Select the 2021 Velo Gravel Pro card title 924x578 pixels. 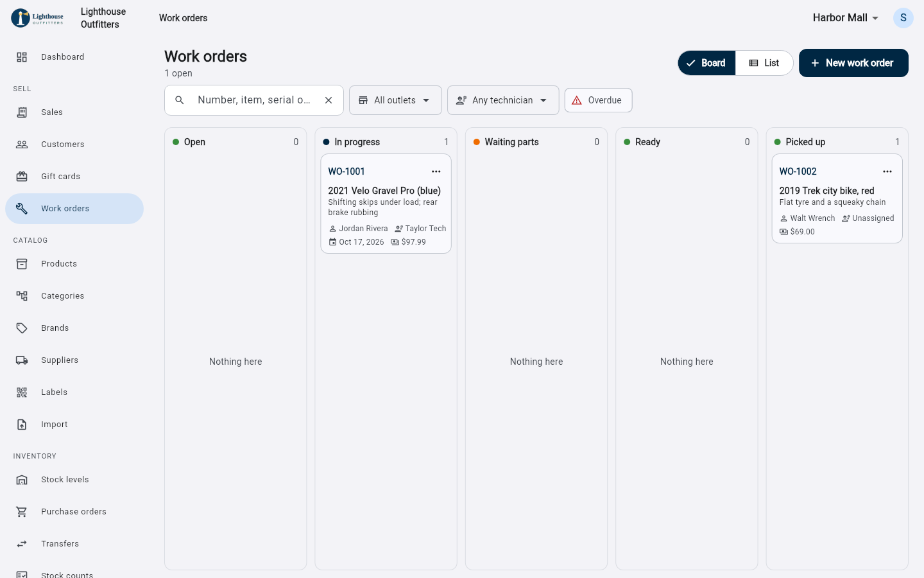coord(384,191)
